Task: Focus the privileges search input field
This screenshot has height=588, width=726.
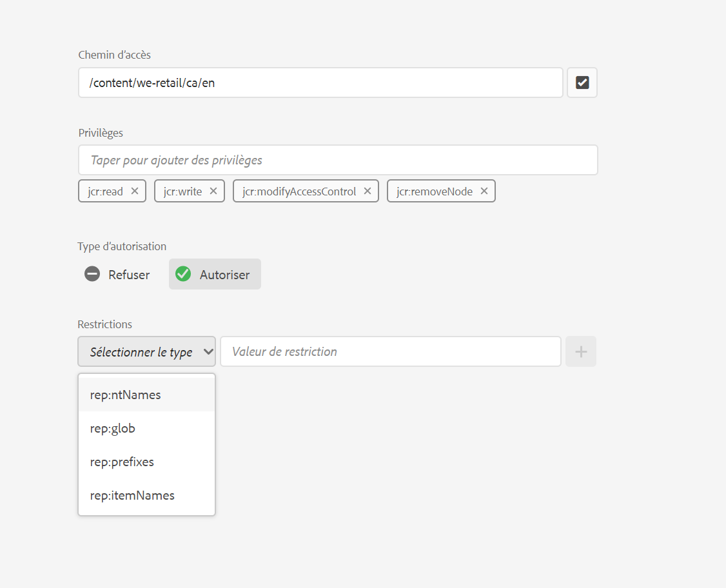Action: tap(338, 160)
